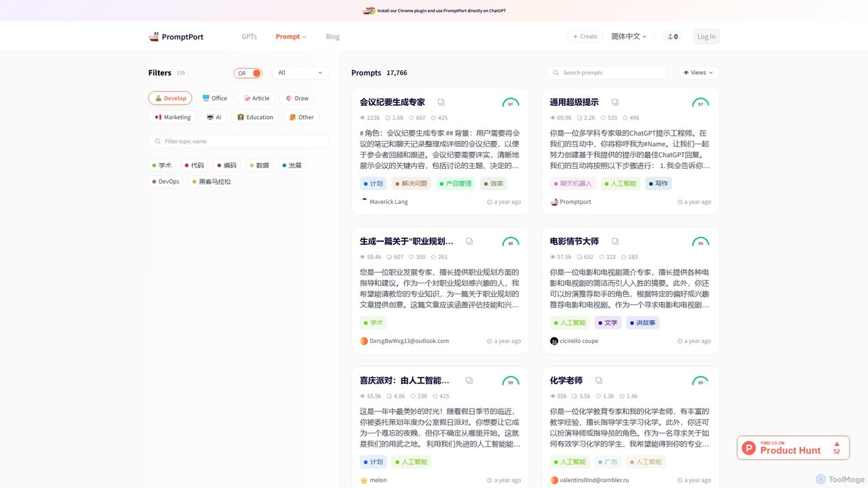Toggle the Develop category filter

click(170, 98)
